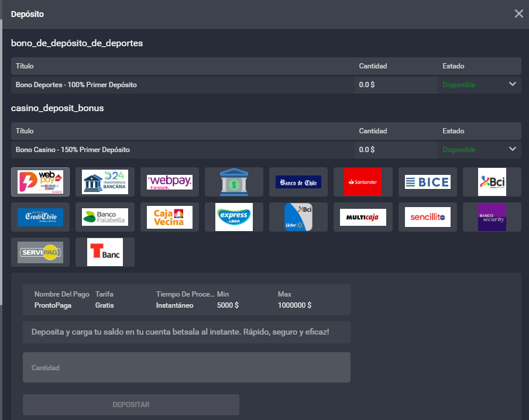
Task: Click the 'Deposita y carga tu saldo' description
Action: (180, 332)
